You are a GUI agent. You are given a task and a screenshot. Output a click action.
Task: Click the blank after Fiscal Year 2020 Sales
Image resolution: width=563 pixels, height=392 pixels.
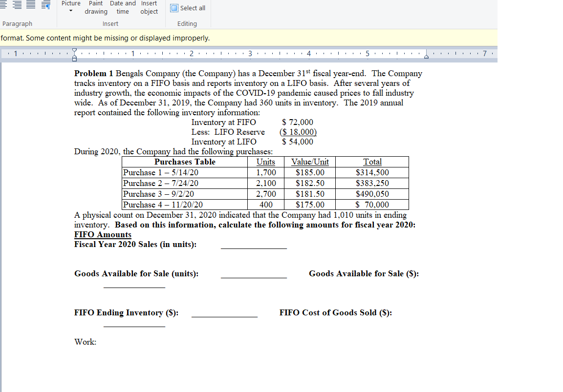pos(254,247)
